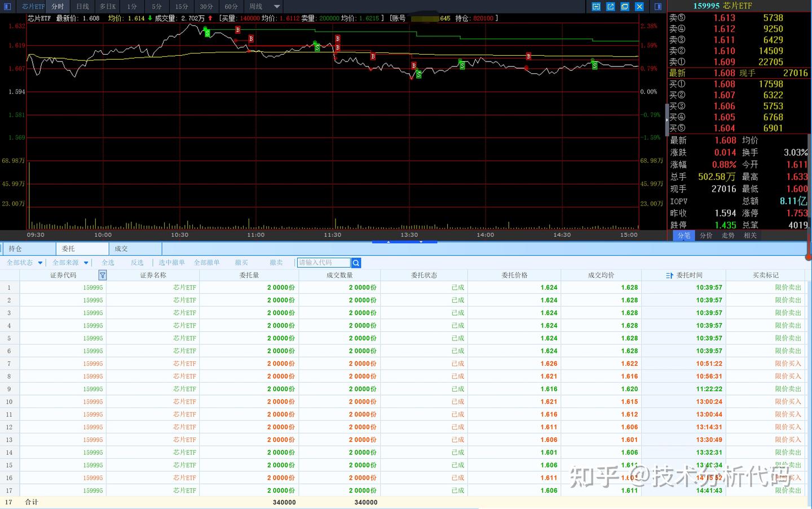812x509 pixels.
Task: Click the 买③ bid price 1.606
Action: pos(725,106)
